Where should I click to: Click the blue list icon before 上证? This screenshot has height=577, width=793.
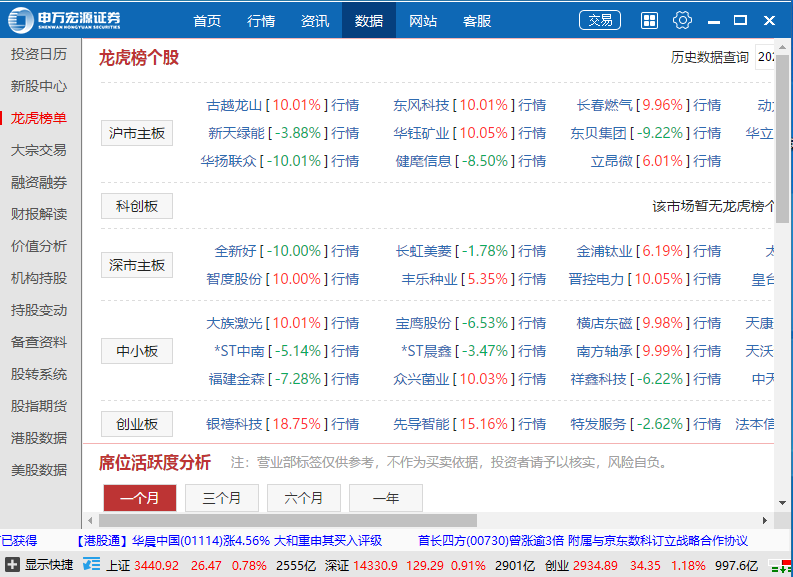[92, 564]
